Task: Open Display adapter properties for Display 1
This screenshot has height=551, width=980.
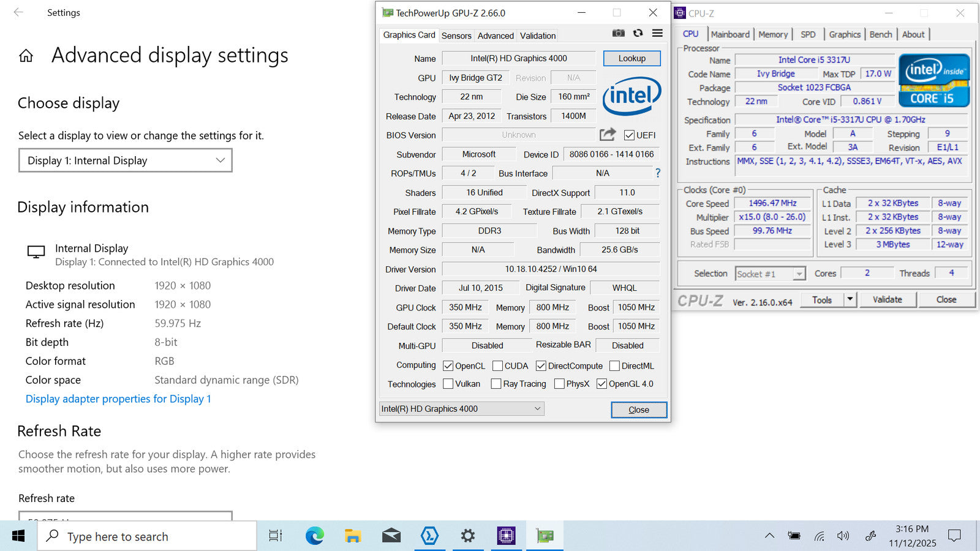Action: coord(118,399)
